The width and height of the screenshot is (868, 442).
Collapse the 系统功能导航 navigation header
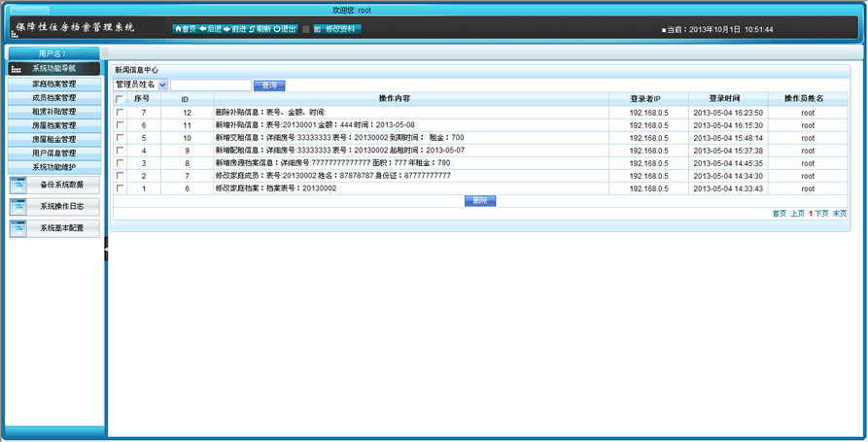pos(53,69)
